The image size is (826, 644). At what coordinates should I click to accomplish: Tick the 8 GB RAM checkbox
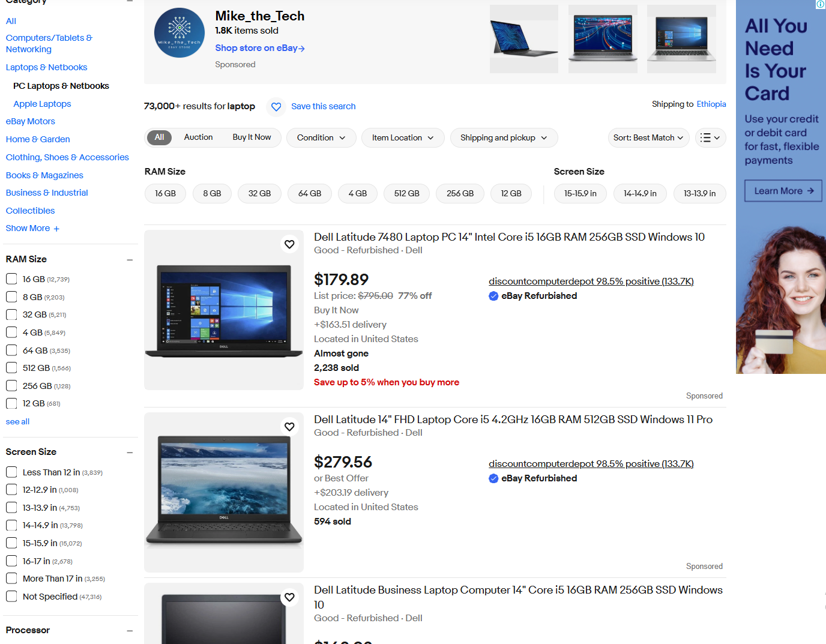tap(11, 296)
